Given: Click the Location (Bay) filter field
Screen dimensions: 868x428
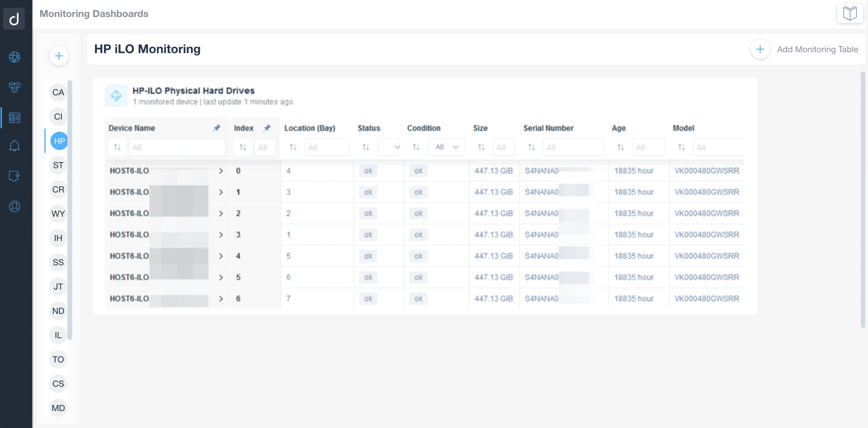Looking at the screenshot, I should coord(327,147).
